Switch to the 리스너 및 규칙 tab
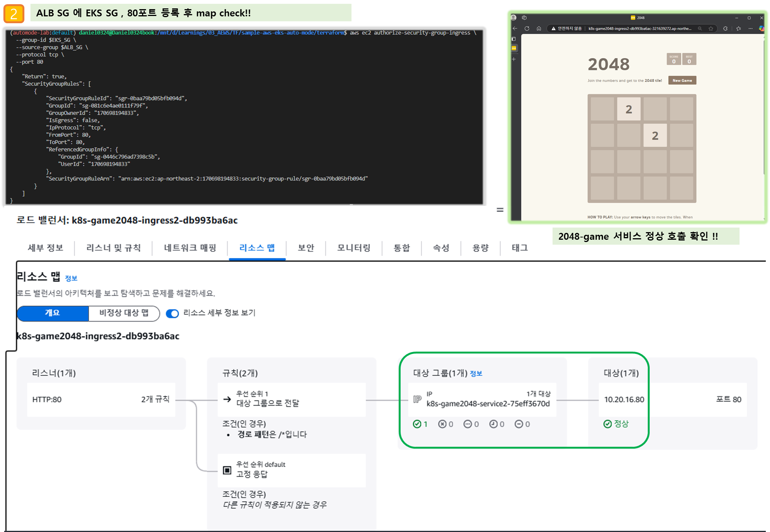 [113, 248]
